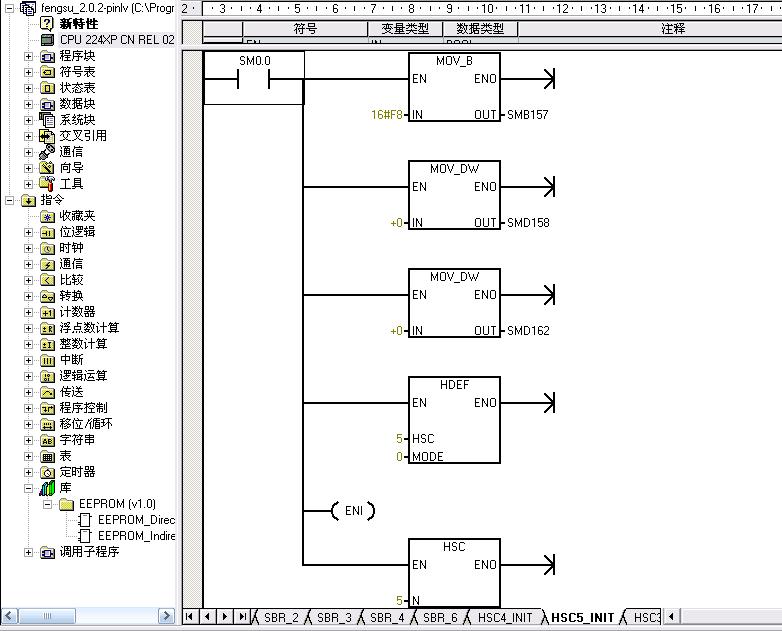This screenshot has width=782, height=631.
Task: Click the 表 table icon
Action: click(47, 456)
